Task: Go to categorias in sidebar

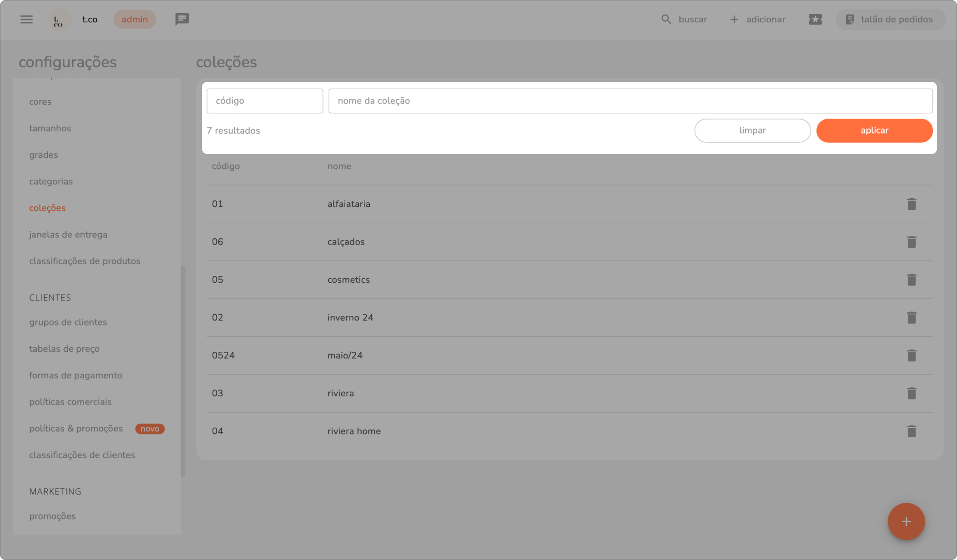Action: tap(51, 181)
